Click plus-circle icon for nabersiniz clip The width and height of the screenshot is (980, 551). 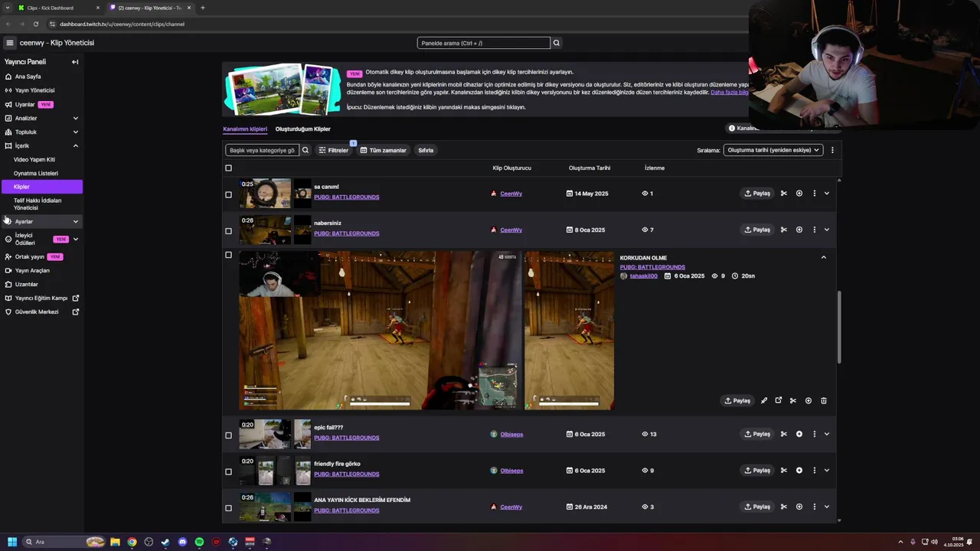(x=799, y=230)
